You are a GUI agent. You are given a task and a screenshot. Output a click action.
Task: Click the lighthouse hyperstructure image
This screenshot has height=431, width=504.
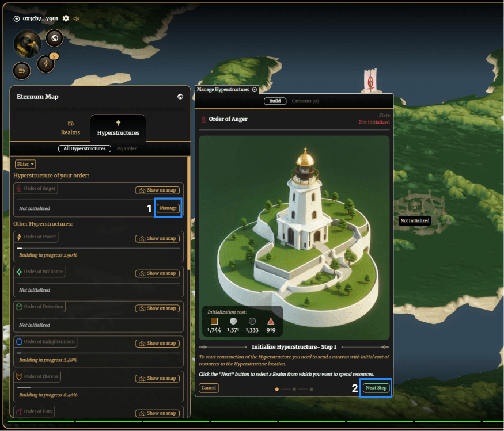tap(294, 238)
